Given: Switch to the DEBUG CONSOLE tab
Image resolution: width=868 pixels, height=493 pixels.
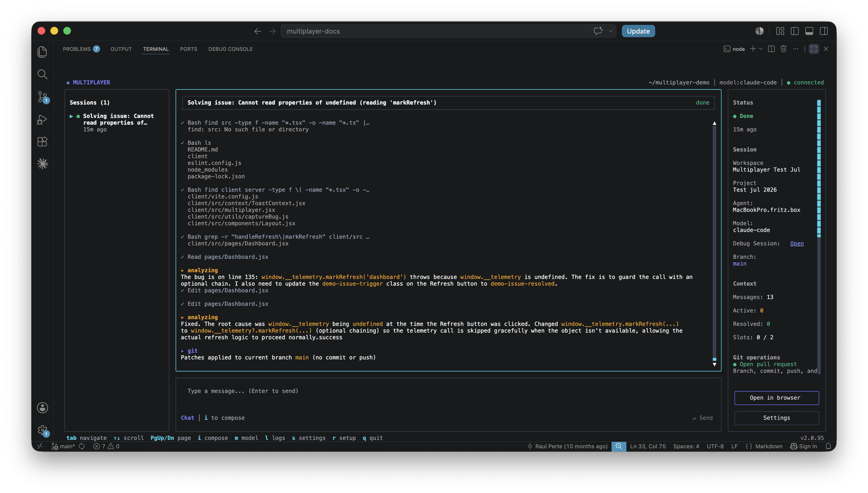Looking at the screenshot, I should 230,49.
